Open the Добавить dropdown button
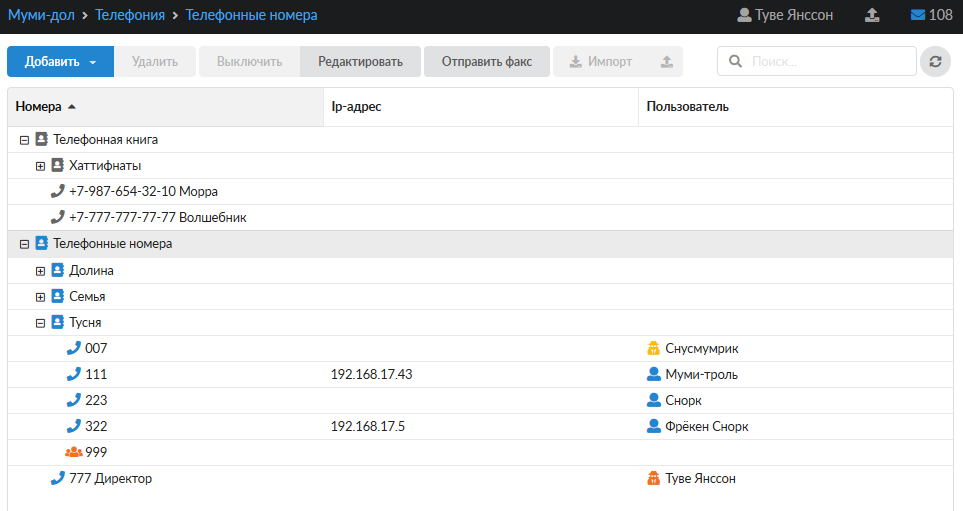Image resolution: width=963 pixels, height=511 pixels. pyautogui.click(x=60, y=62)
